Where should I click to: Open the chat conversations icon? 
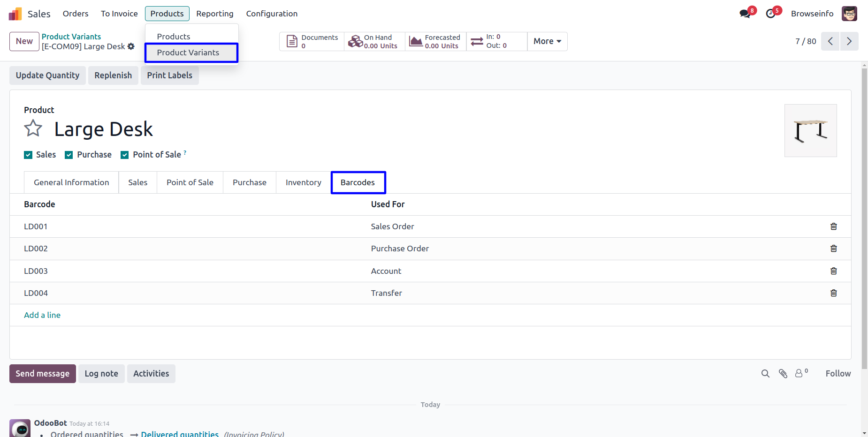pyautogui.click(x=745, y=14)
